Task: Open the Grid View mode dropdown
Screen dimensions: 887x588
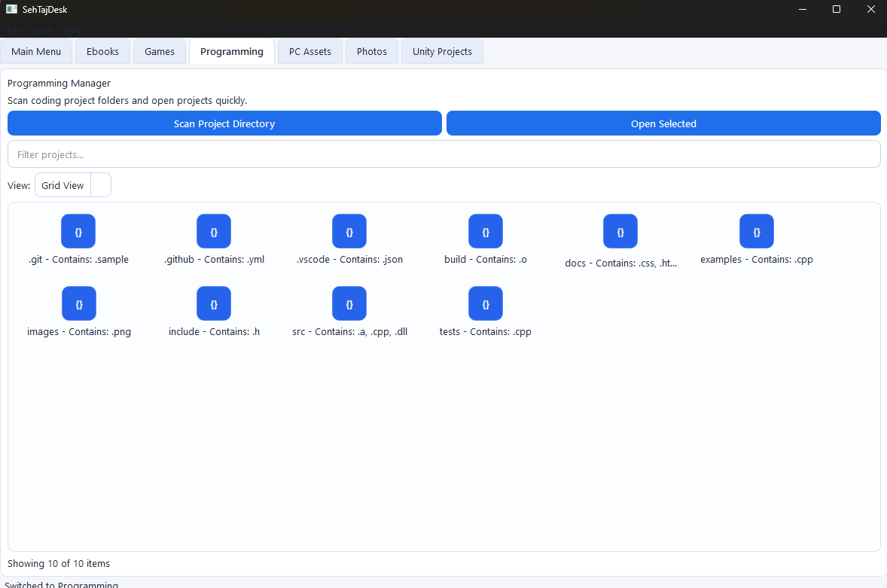Action: [73, 185]
